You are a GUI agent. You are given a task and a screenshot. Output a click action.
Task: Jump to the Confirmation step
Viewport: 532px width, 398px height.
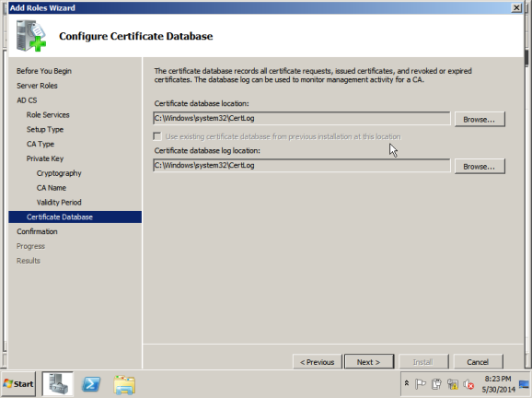[x=37, y=231]
